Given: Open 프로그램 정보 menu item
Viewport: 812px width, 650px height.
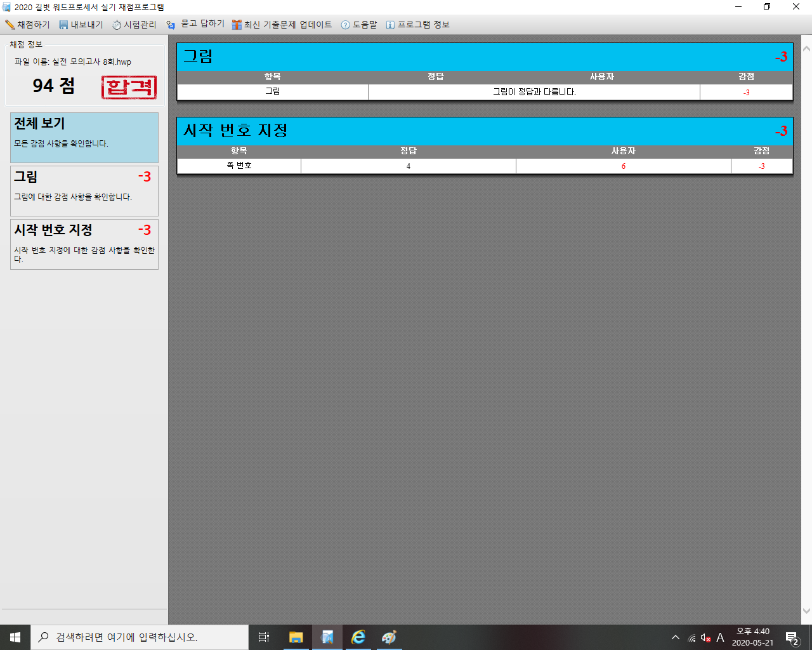Looking at the screenshot, I should (418, 25).
